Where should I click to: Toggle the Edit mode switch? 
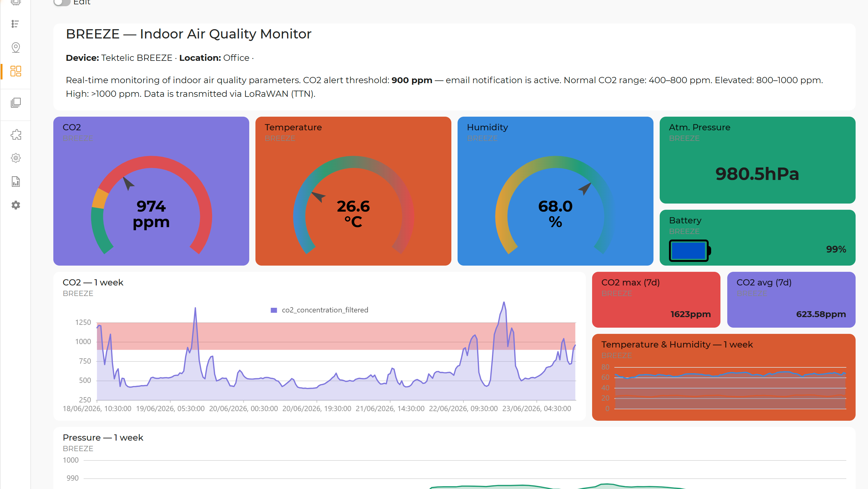point(62,2)
